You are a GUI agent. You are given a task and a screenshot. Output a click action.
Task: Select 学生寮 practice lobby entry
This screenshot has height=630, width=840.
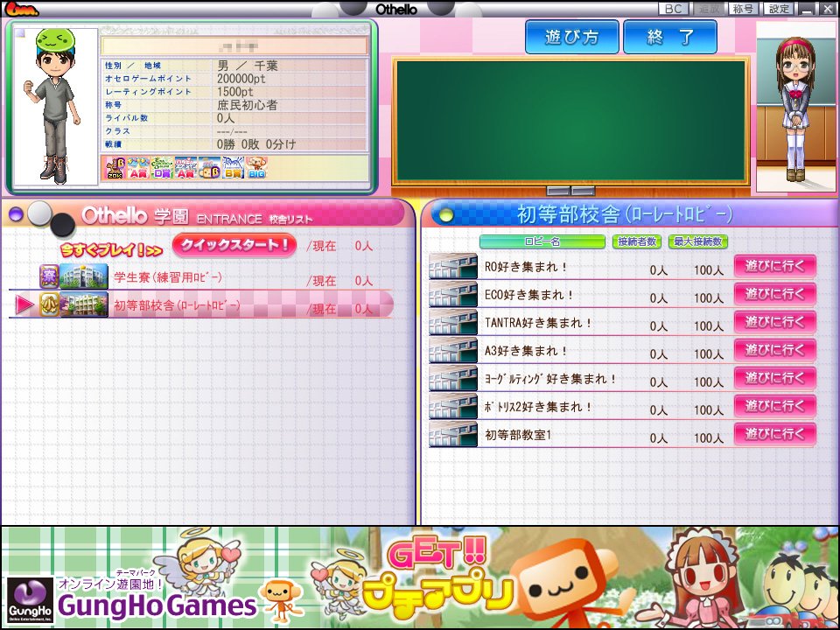click(x=168, y=278)
